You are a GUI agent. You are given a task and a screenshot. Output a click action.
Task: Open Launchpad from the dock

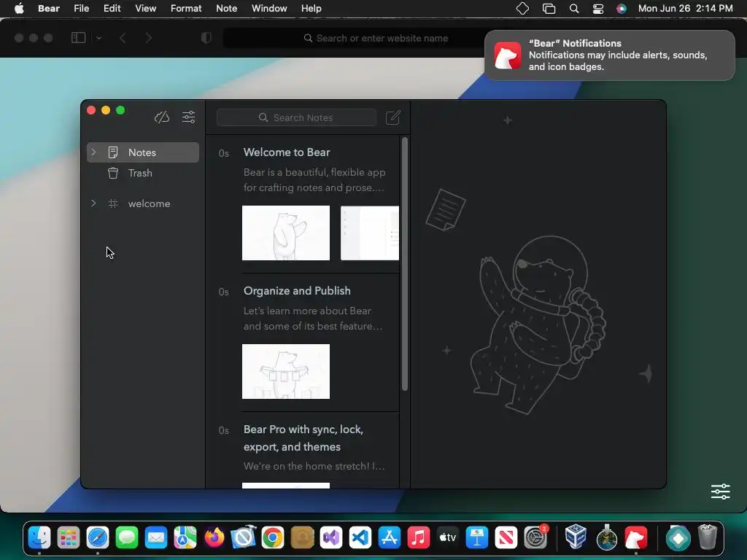point(69,538)
